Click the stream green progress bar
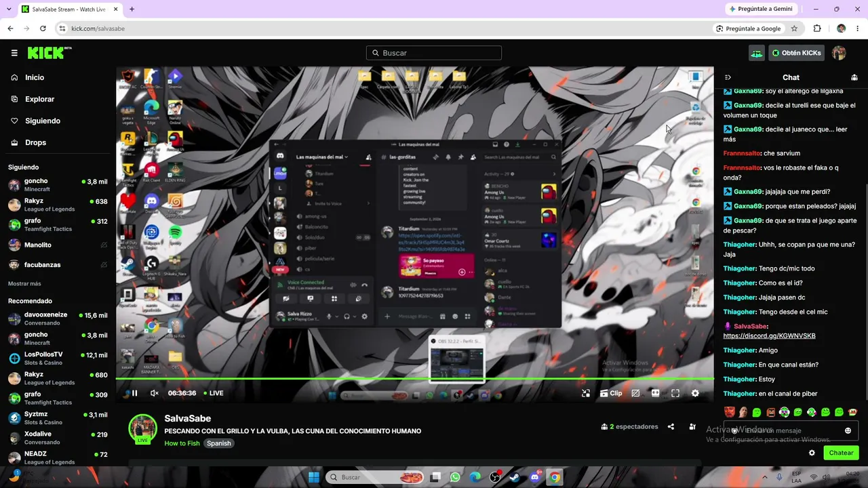 414,378
